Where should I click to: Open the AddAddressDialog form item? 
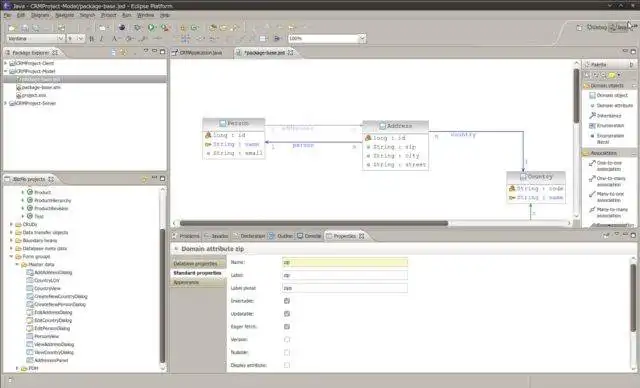(x=49, y=273)
